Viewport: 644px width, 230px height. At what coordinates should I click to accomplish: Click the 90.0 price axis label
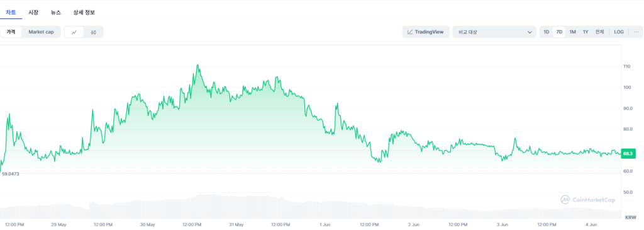coord(628,108)
